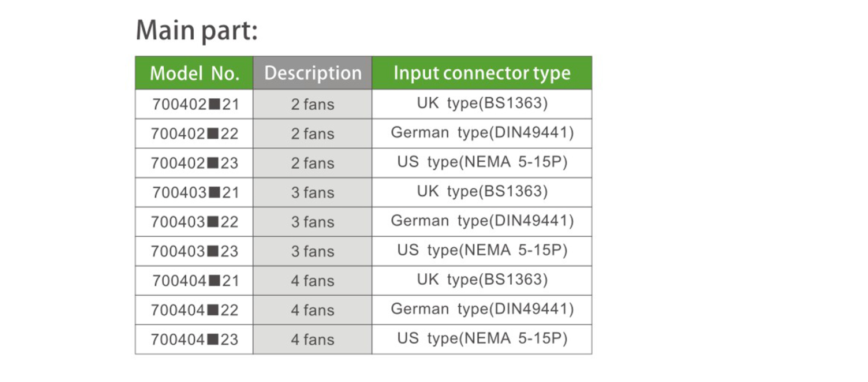The width and height of the screenshot is (868, 382).
Task: Click "2 fans" description for model 700402■21
Action: 313,104
